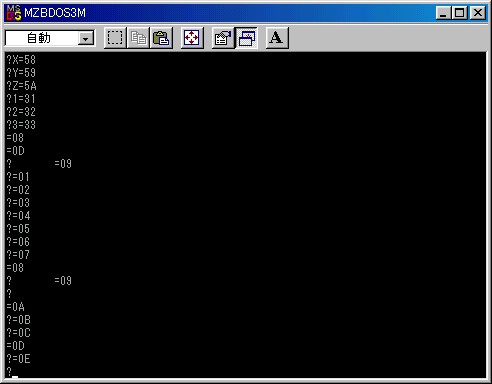Click the '?=0E' output line
This screenshot has height=384, width=492.
tap(18, 359)
